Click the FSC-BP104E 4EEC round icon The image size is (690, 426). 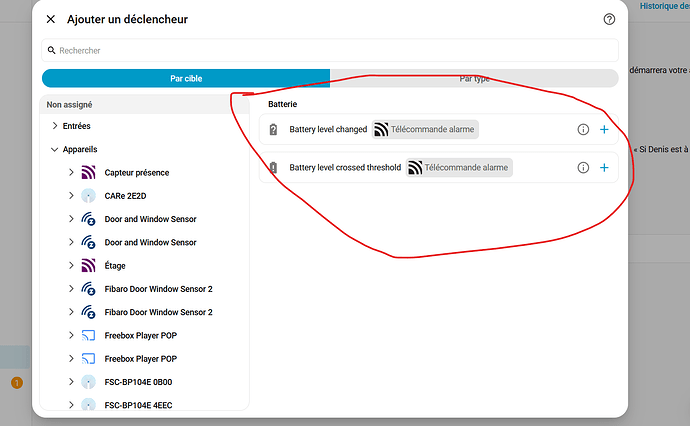88,405
